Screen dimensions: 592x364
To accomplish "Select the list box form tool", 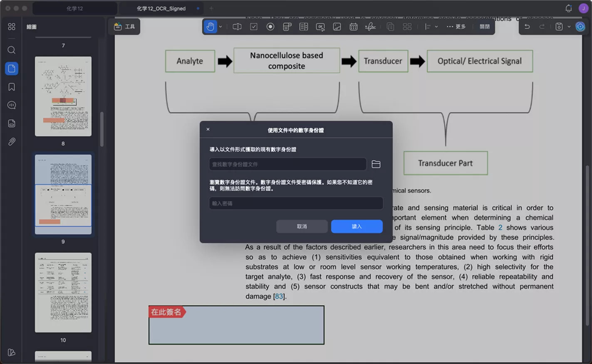I will click(x=304, y=27).
